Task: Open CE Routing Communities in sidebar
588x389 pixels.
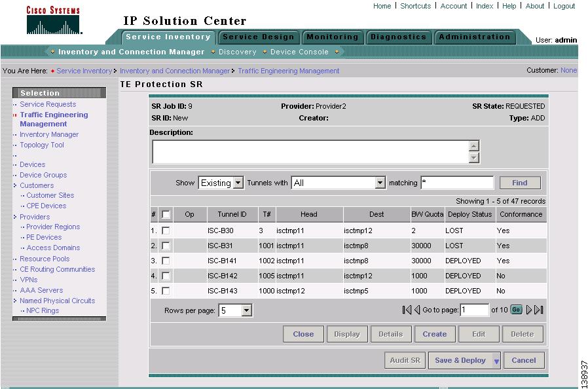Action: point(58,269)
